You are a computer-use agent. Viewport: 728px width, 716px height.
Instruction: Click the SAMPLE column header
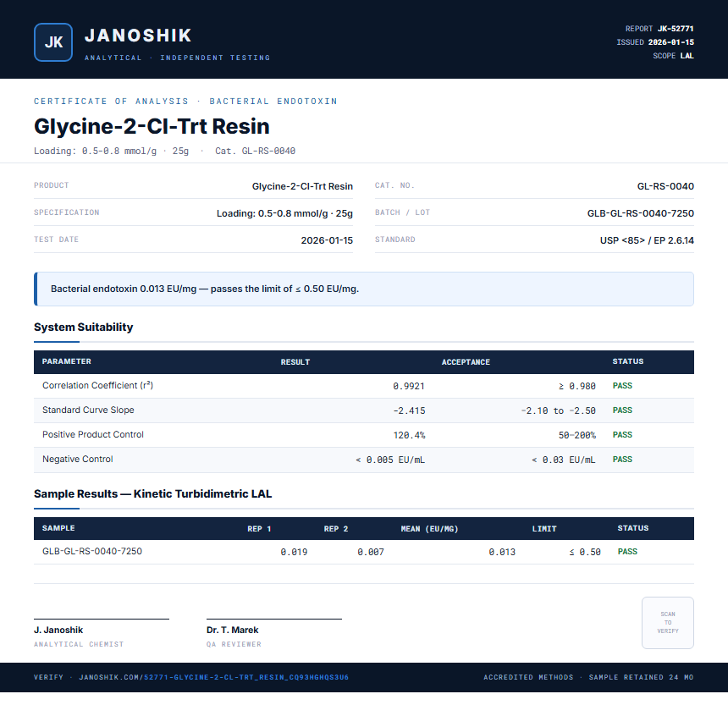click(x=58, y=528)
